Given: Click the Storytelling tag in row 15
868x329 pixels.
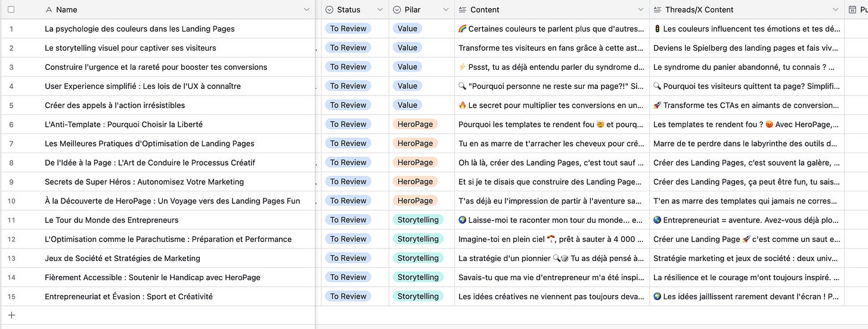Looking at the screenshot, I should (x=418, y=296).
